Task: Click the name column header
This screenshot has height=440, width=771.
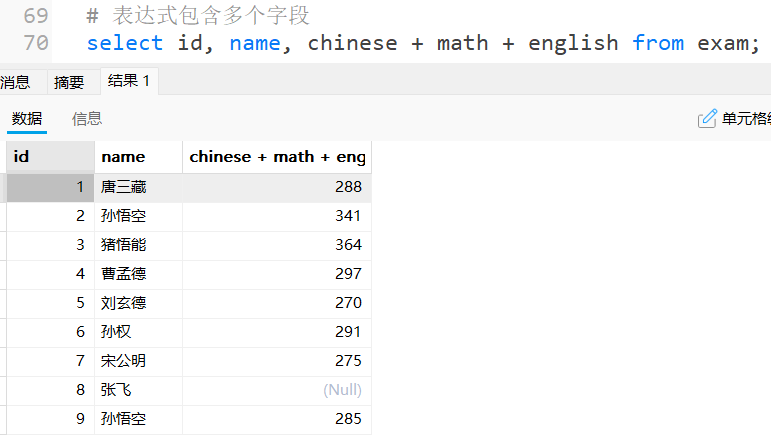Action: pyautogui.click(x=138, y=157)
